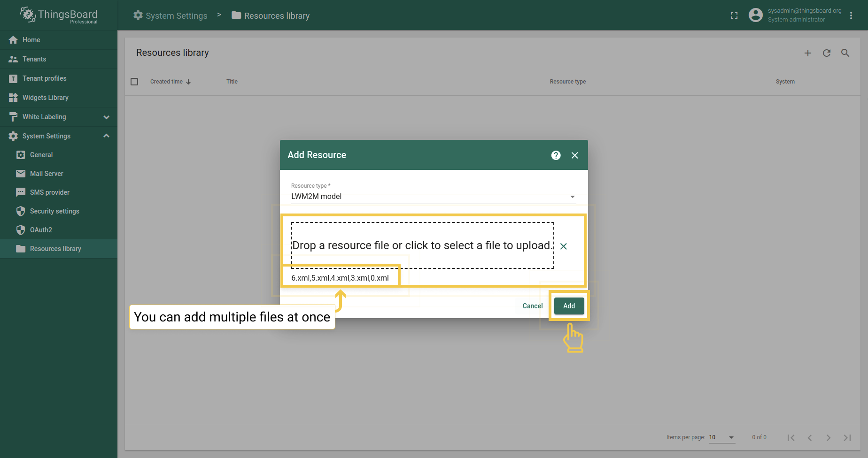Viewport: 868px width, 458px height.
Task: Click the Add button to upload files
Action: (x=569, y=305)
